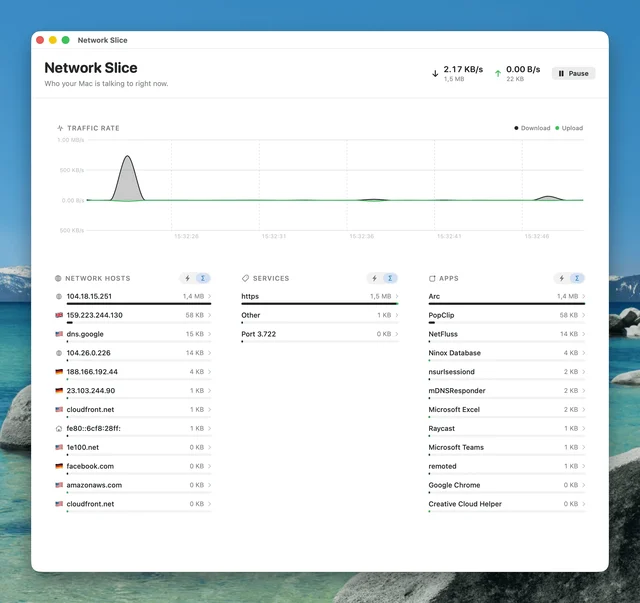Click the 0.00 B/s upload rate
The image size is (640, 603).
(x=523, y=69)
